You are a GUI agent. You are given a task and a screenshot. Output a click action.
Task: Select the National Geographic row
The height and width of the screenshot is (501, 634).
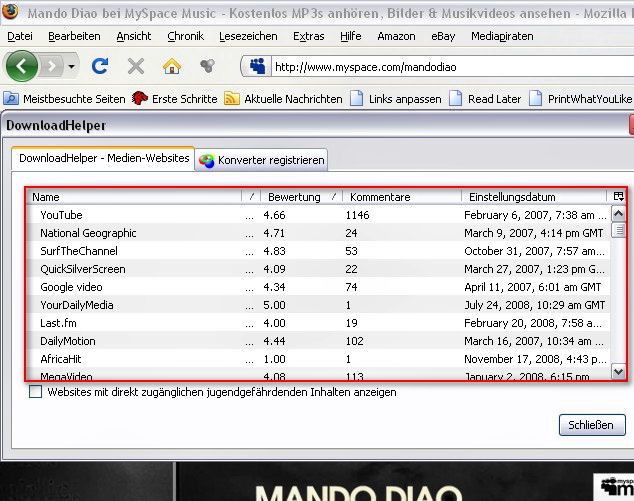pos(318,233)
